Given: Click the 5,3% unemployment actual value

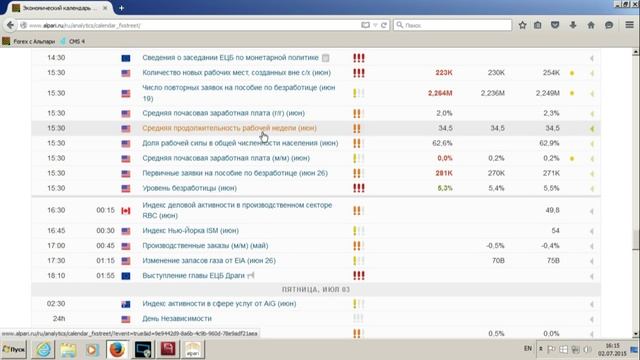Looking at the screenshot, I should coord(445,188).
